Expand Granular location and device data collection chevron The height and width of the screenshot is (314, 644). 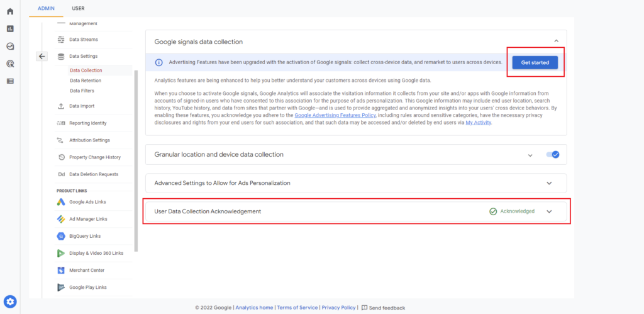coord(530,155)
